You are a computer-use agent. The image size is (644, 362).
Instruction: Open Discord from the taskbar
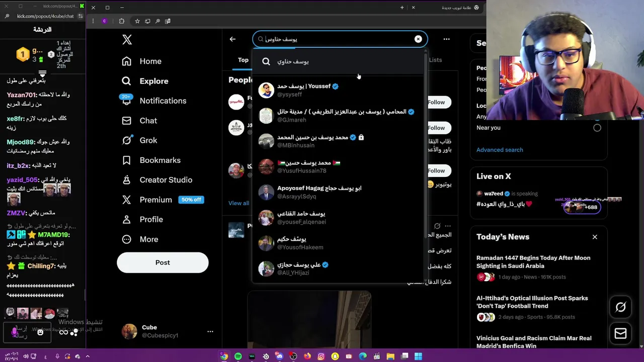(x=279, y=356)
